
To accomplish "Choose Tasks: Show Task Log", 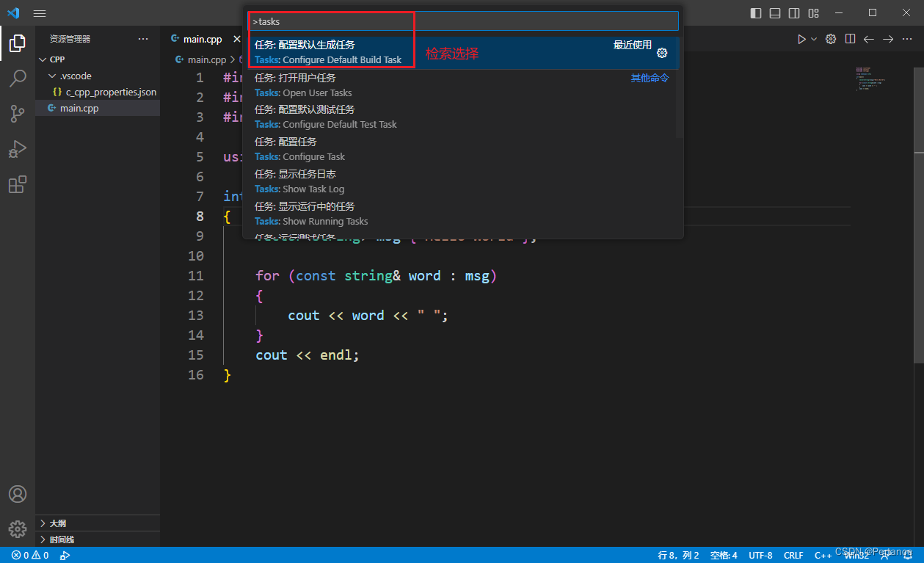I will click(x=463, y=181).
